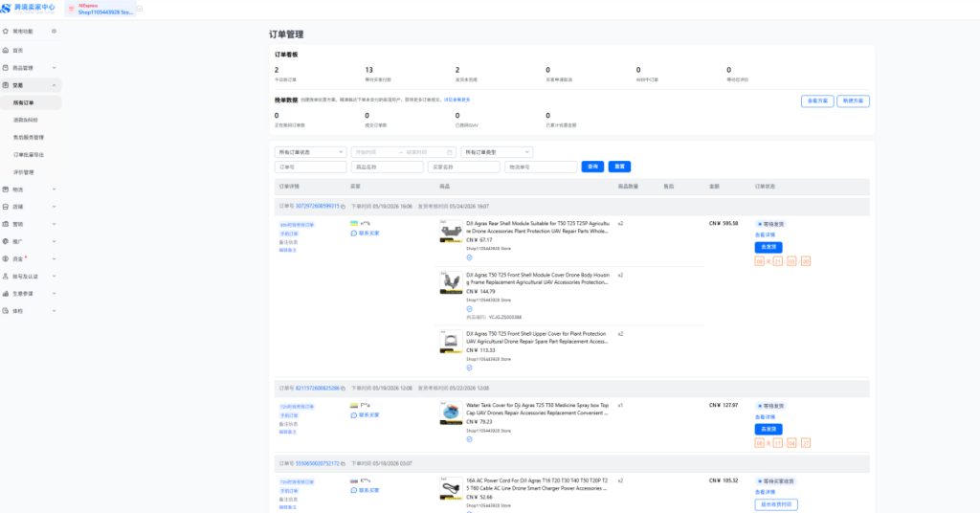Open the 所有订单类型 order type dropdown
The image size is (980, 513).
point(497,152)
